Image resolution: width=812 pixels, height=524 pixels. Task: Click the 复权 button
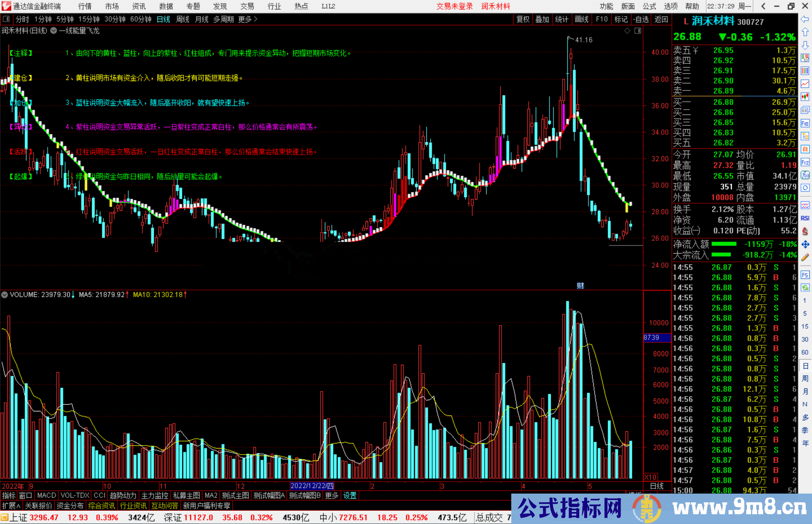[x=523, y=19]
